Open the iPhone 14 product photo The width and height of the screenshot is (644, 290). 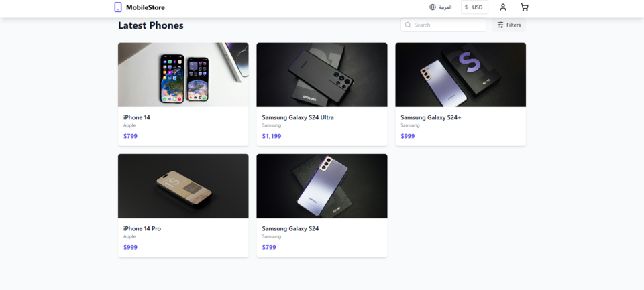coord(183,74)
